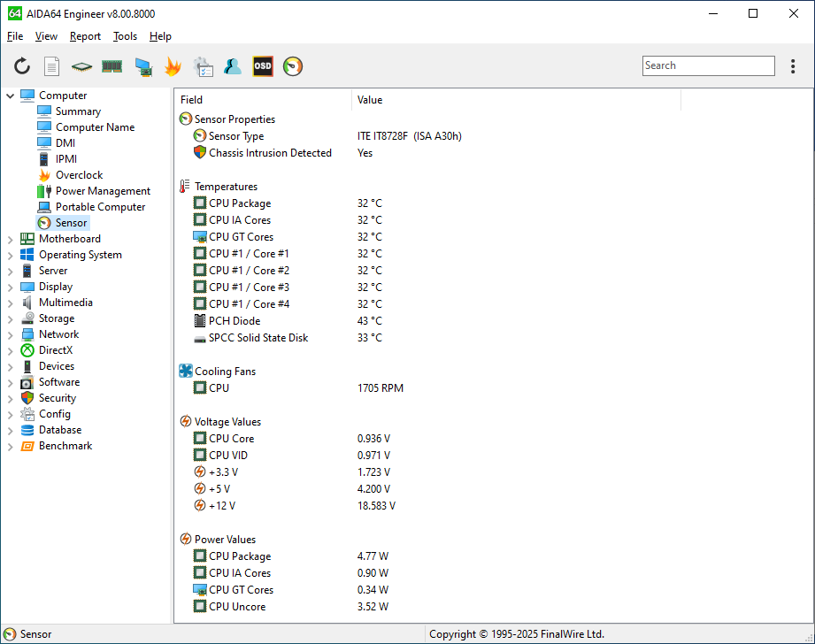Viewport: 815px width, 644px height.
Task: Select the +12 V voltage row
Action: click(294, 506)
